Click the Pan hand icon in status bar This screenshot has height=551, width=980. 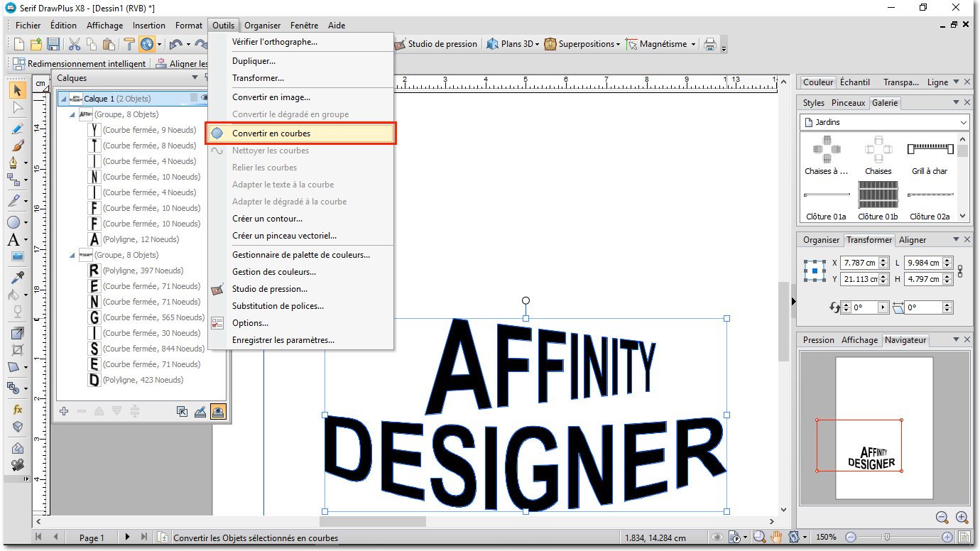[x=776, y=538]
